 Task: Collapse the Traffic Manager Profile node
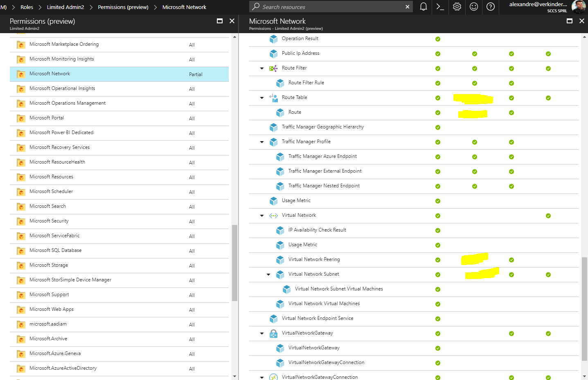click(x=262, y=142)
